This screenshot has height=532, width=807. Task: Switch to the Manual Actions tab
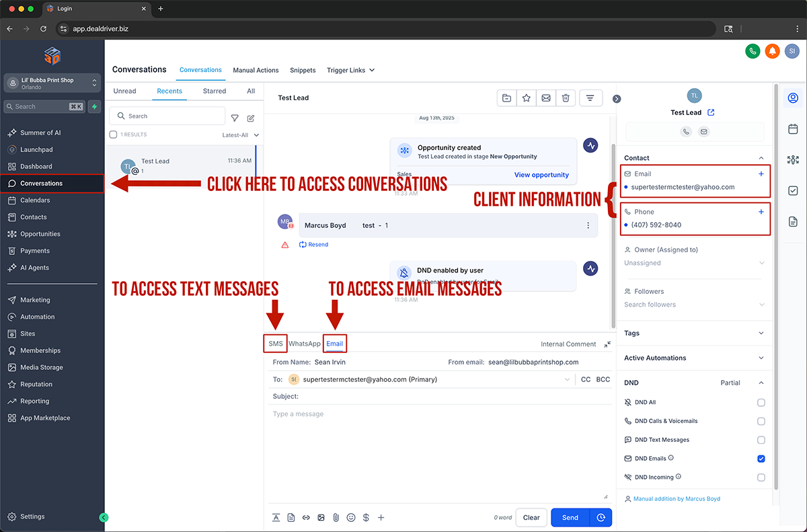(x=256, y=70)
